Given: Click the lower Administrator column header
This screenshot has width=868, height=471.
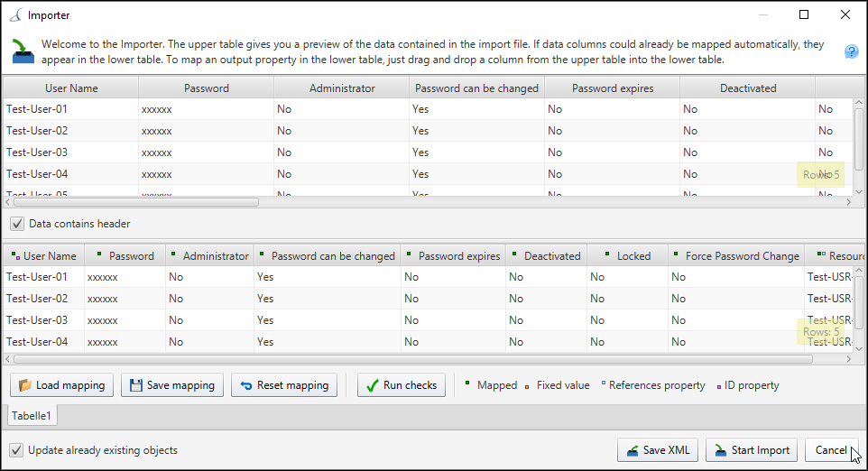Looking at the screenshot, I should (209, 255).
